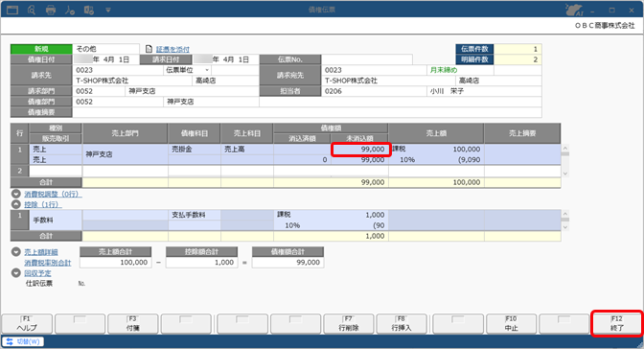Image resolution: width=644 pixels, height=349 pixels.
Task: Click the printer icon in the title bar
Action: 51,10
